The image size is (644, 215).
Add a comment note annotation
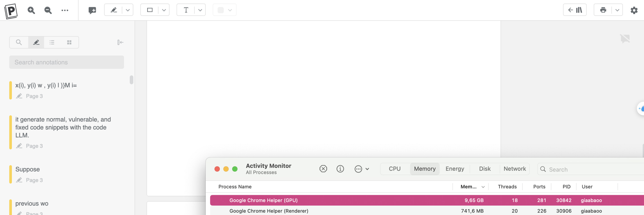coord(92,10)
